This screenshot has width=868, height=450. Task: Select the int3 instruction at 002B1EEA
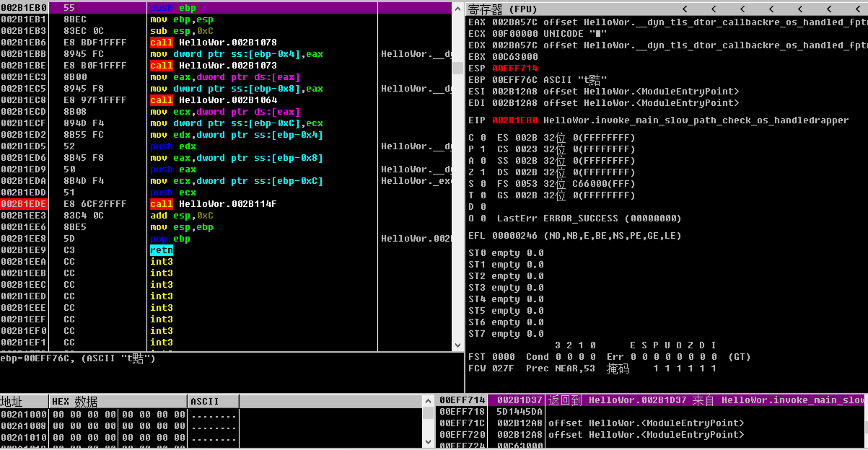[162, 261]
